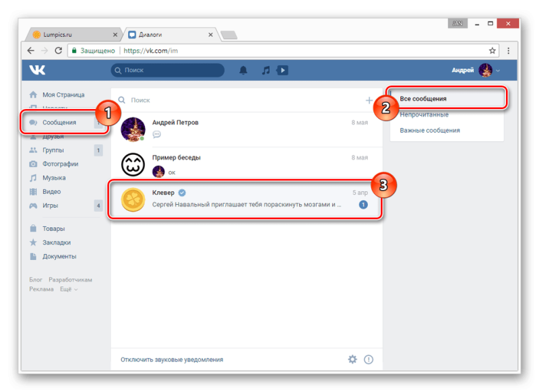Click the camera icon beside Фотографии
The width and height of the screenshot is (539, 392).
point(33,164)
